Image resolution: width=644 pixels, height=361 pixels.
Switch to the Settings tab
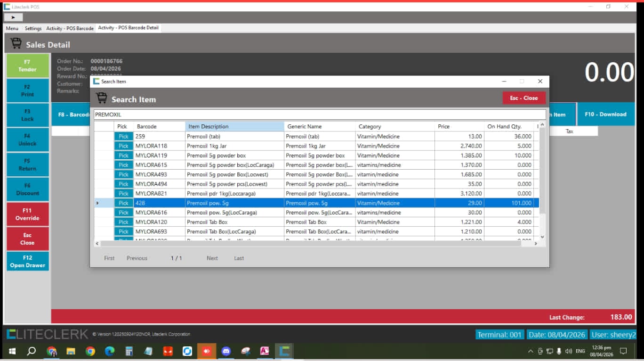pos(33,28)
